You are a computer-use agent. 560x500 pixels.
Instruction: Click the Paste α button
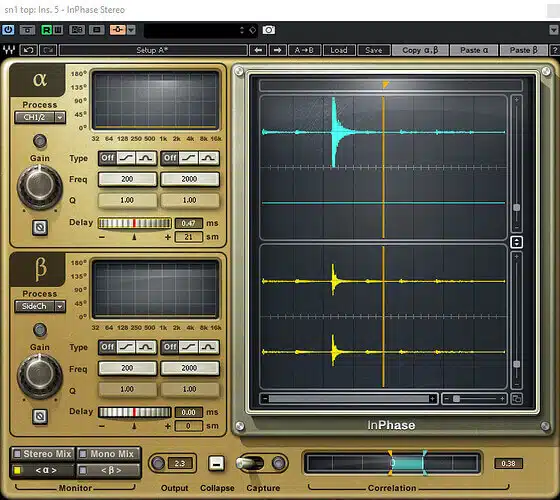coord(474,50)
